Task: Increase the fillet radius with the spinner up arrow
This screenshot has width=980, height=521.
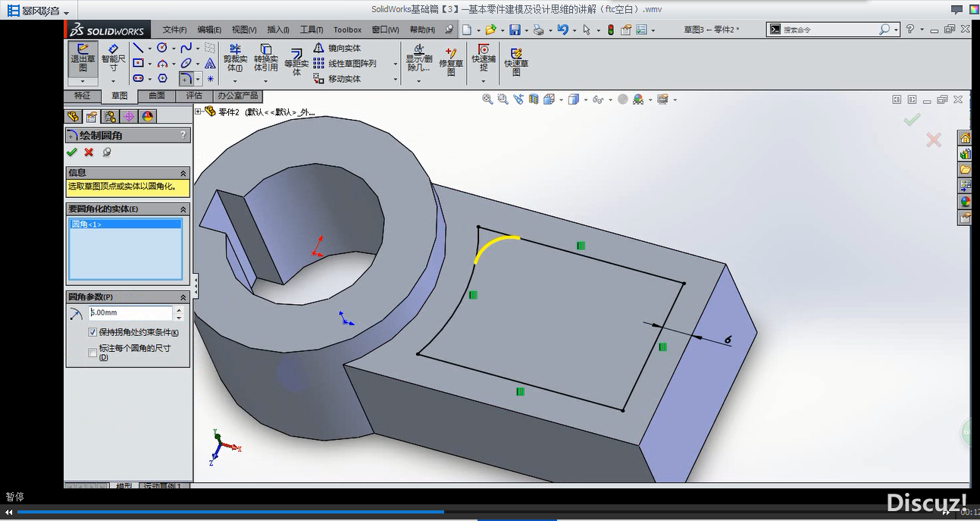Action: point(179,309)
